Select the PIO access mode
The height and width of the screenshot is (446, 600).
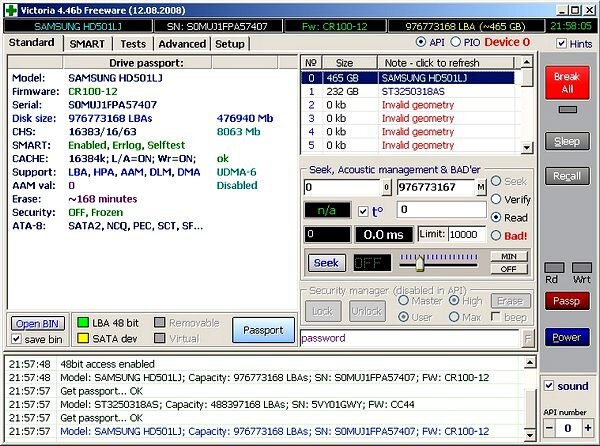455,42
